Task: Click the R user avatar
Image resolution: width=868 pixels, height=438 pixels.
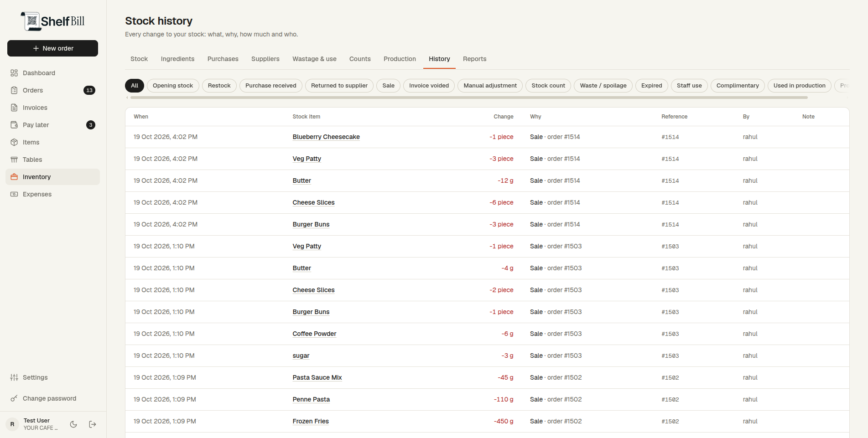Action: 12,424
